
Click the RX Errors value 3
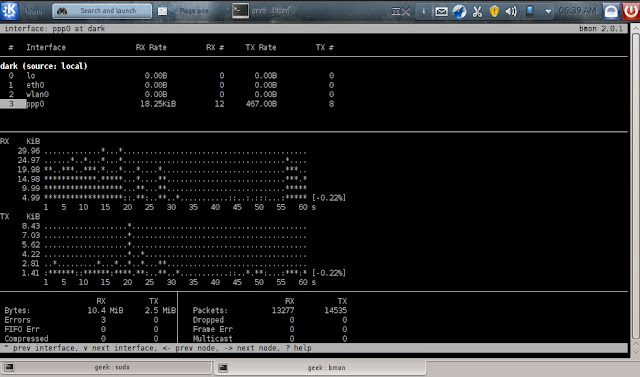pos(103,320)
